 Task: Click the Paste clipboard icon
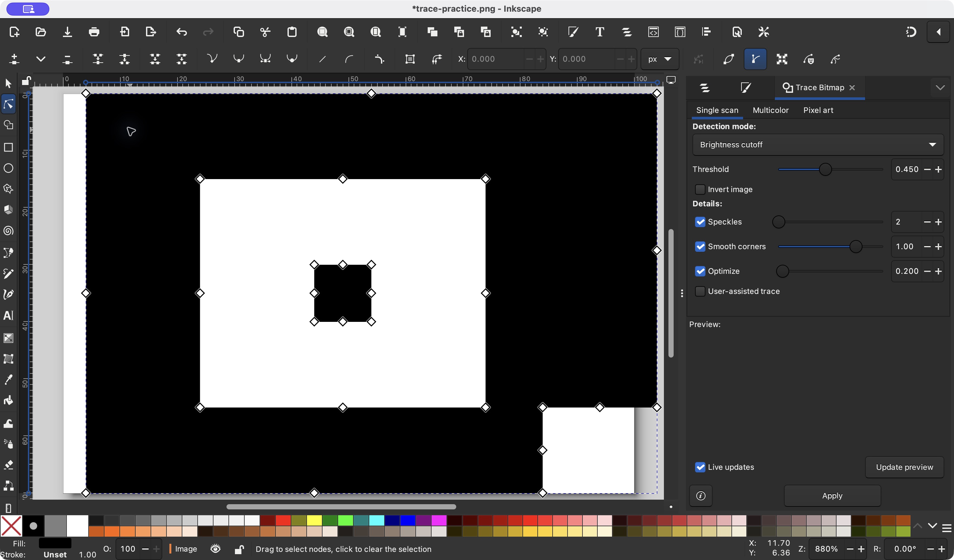(x=292, y=32)
